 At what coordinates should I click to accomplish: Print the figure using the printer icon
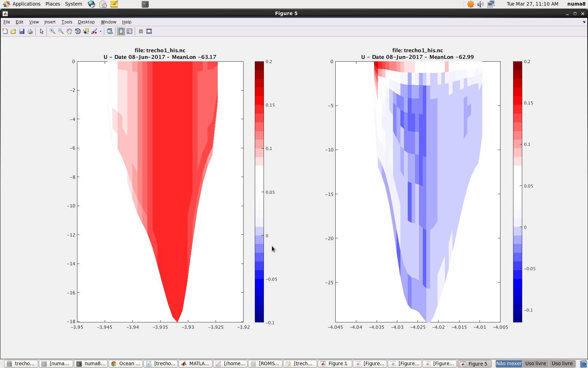pos(30,32)
